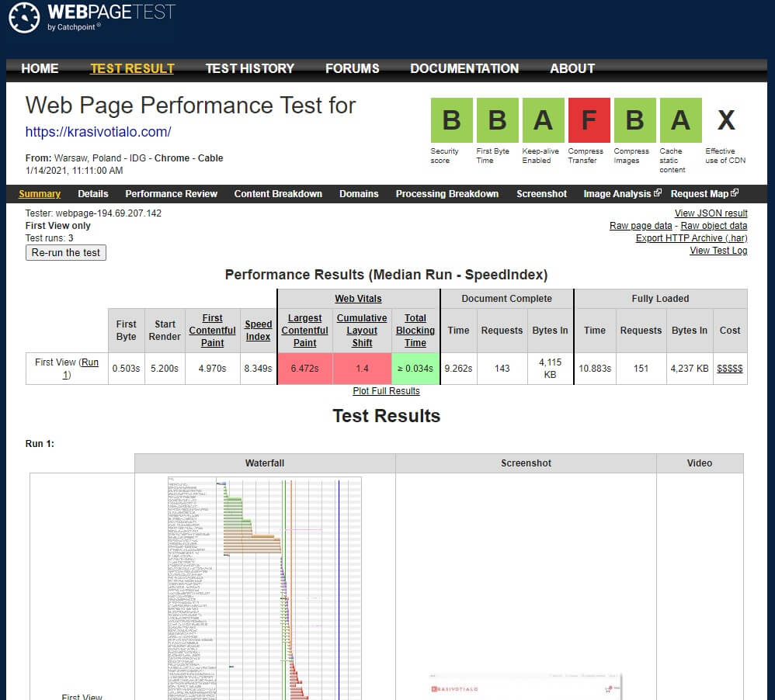Click the Largest Contentful Paint column header
This screenshot has width=775, height=700.
pos(304,330)
